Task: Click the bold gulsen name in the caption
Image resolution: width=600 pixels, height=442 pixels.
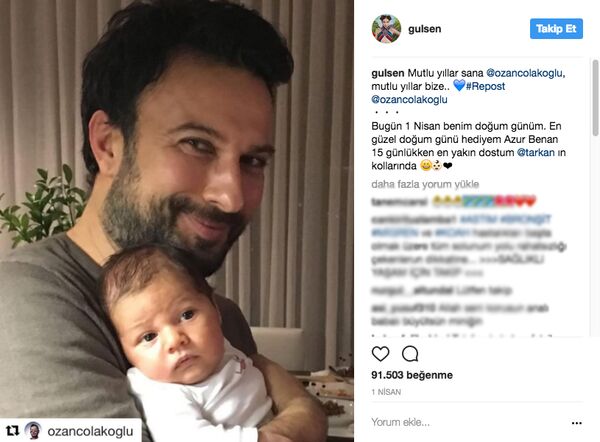Action: point(388,73)
